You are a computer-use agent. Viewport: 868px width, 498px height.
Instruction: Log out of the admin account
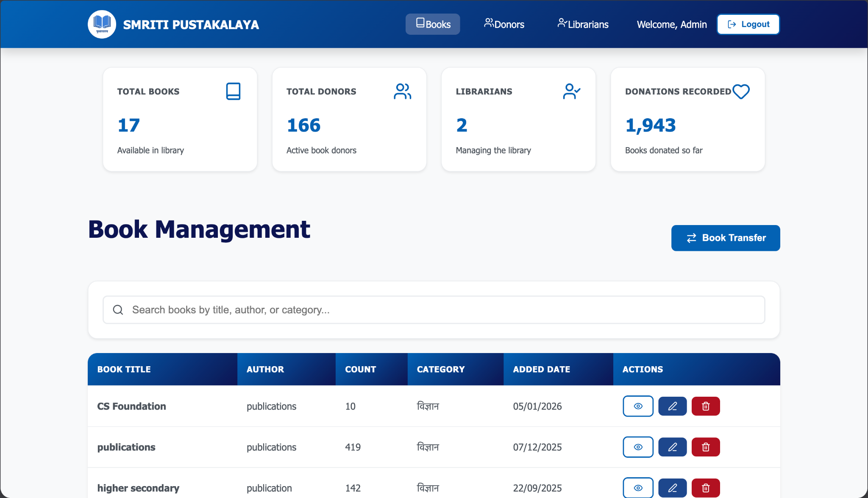[748, 24]
